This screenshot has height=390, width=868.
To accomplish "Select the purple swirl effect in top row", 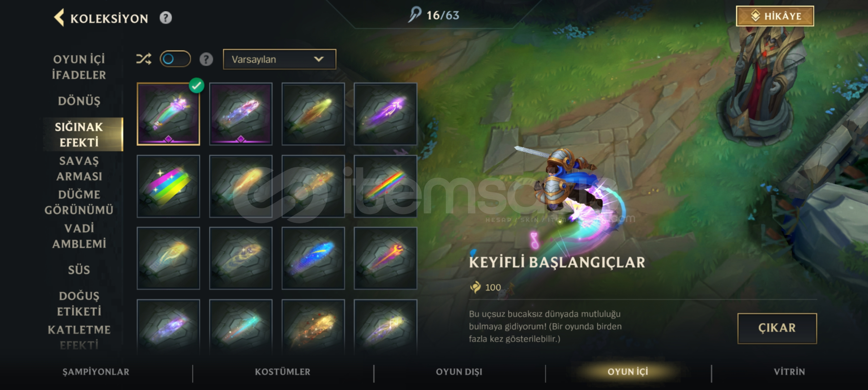I will pyautogui.click(x=385, y=114).
